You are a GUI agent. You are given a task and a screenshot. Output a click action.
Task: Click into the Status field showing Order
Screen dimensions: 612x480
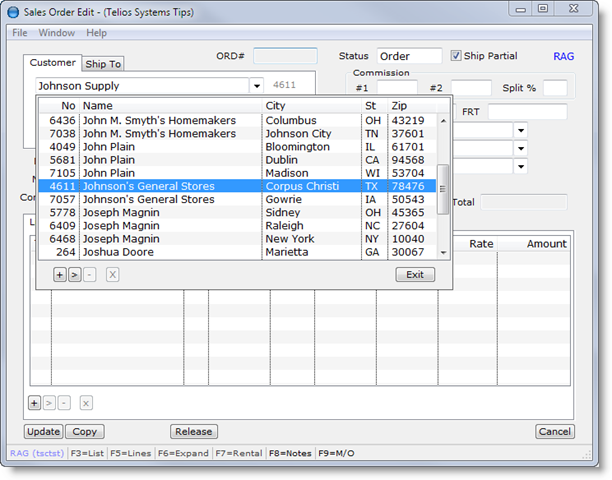point(408,56)
